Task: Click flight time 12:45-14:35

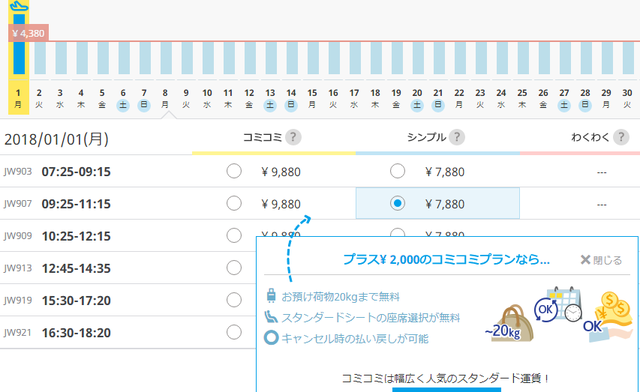Action: pyautogui.click(x=76, y=268)
